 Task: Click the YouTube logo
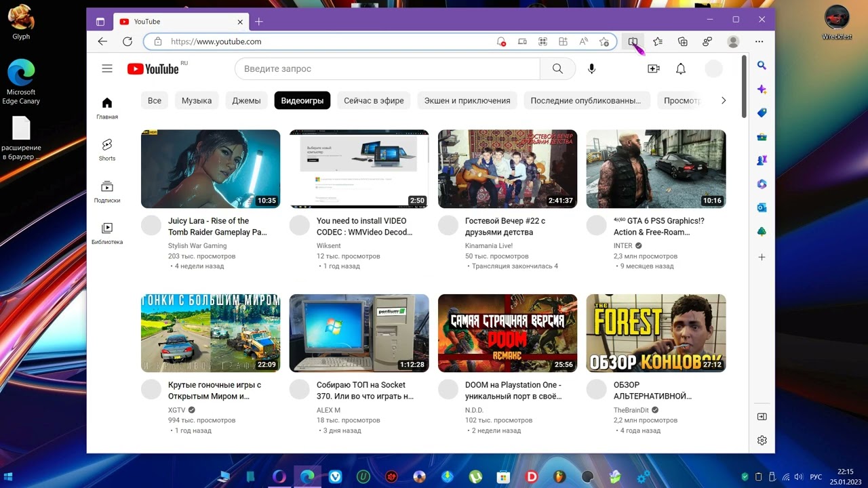[x=153, y=68]
